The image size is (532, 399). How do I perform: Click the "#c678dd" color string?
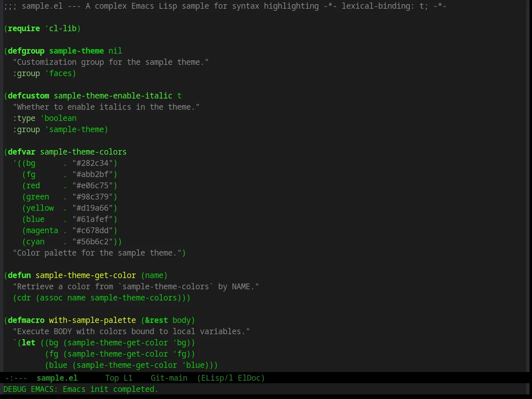coord(93,230)
